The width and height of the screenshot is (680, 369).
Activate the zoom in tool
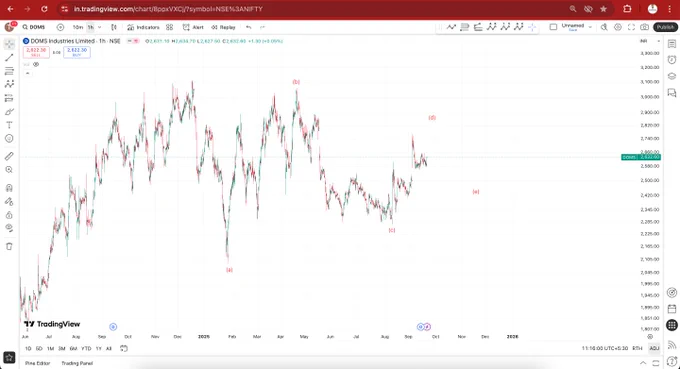tap(9, 170)
